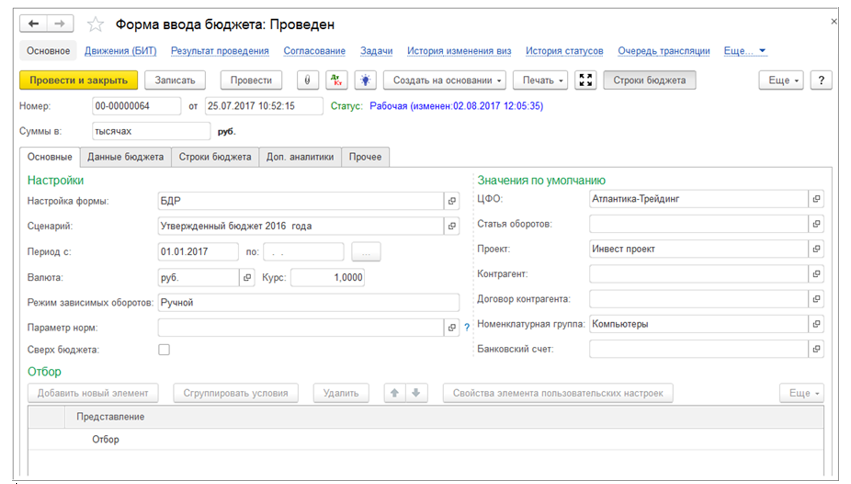
Task: Open the Печать dropdown menu
Action: click(545, 80)
